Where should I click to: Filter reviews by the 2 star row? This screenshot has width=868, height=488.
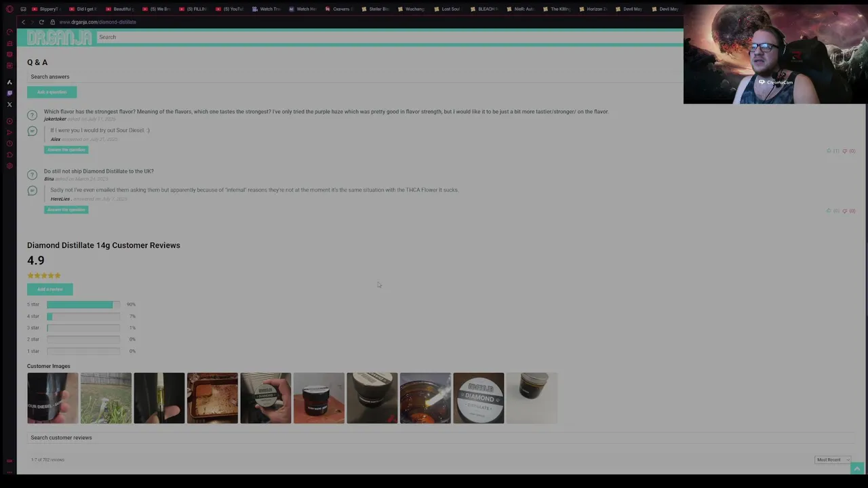pos(83,340)
